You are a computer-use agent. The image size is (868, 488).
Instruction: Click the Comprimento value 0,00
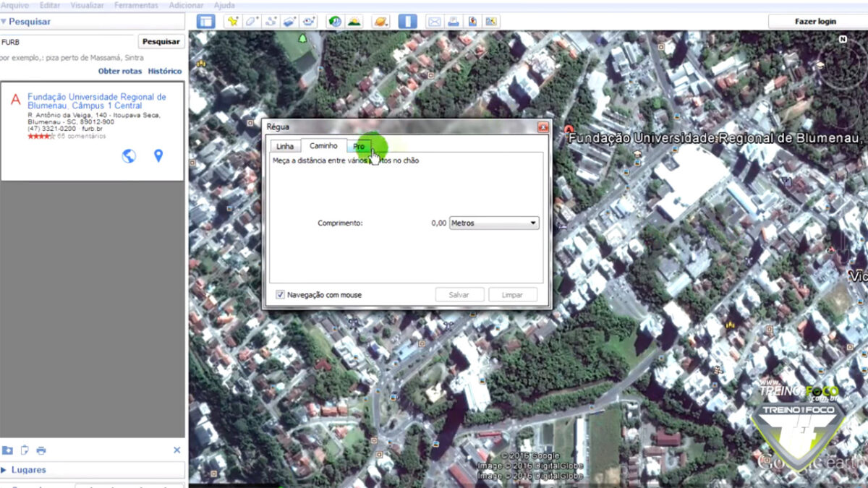[x=438, y=223]
